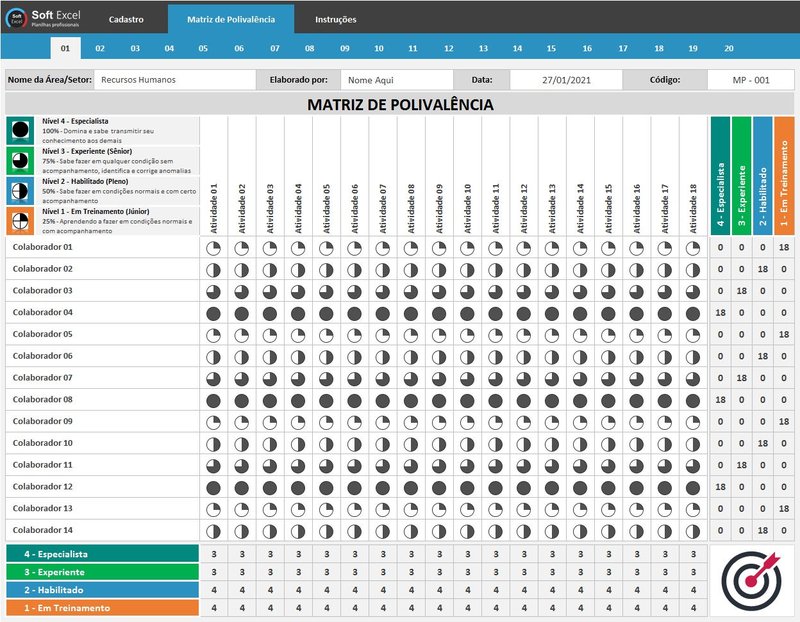This screenshot has width=800, height=622.
Task: Select Colaborador 13 Atividade 17 skill icon
Action: 665,510
